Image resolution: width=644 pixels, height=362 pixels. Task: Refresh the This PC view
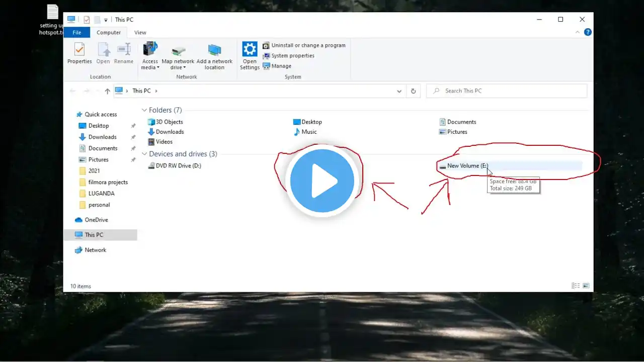coord(414,91)
